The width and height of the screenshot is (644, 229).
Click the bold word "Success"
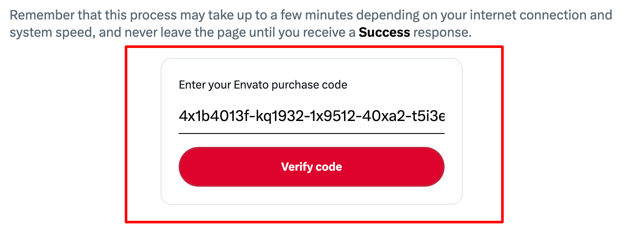[x=384, y=32]
